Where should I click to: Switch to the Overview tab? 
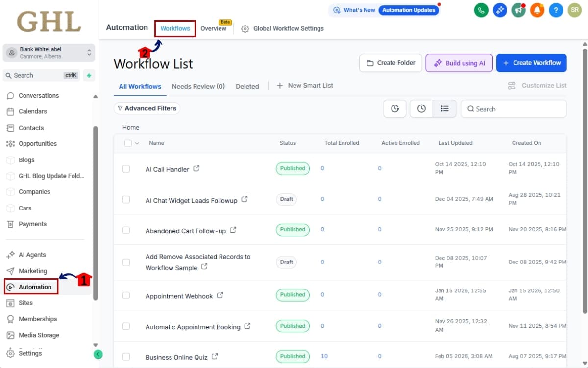(213, 29)
